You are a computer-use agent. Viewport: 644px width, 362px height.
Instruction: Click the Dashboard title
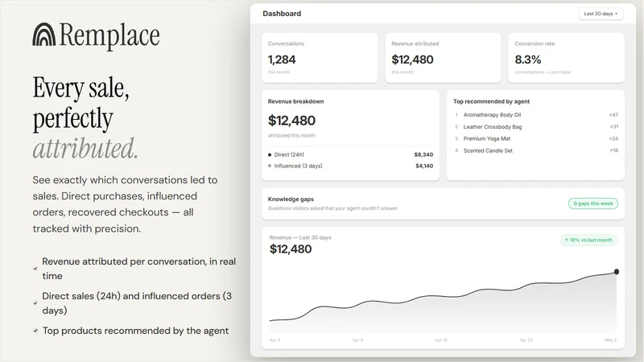(x=282, y=14)
